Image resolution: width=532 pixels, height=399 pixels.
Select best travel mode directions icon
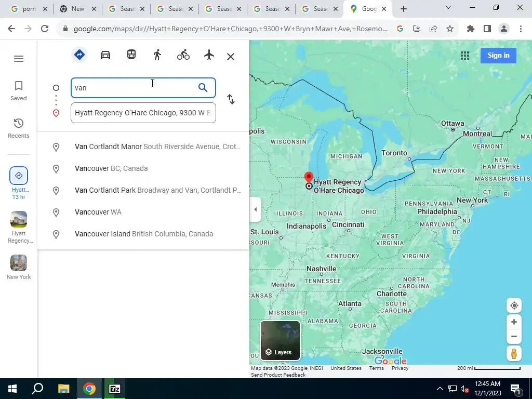click(79, 55)
